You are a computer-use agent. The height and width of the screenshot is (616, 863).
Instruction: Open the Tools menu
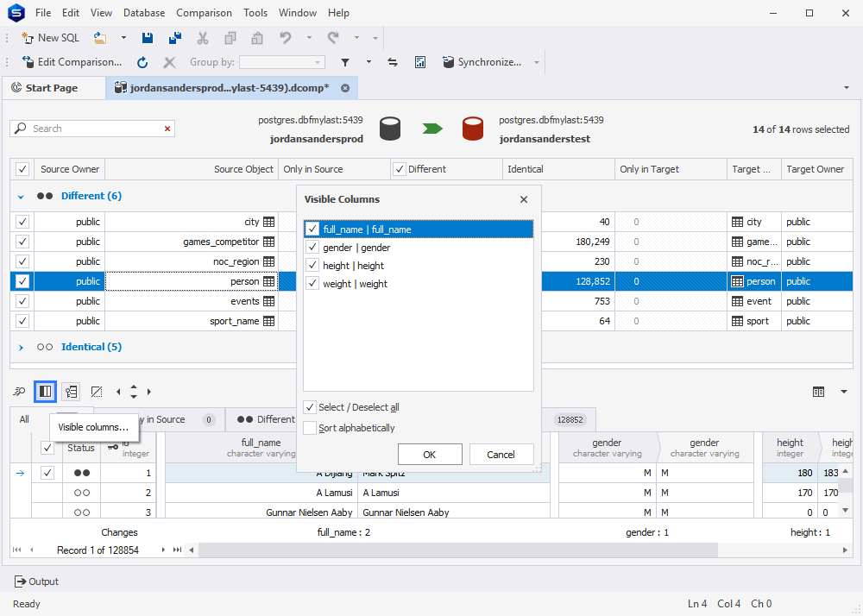[255, 13]
